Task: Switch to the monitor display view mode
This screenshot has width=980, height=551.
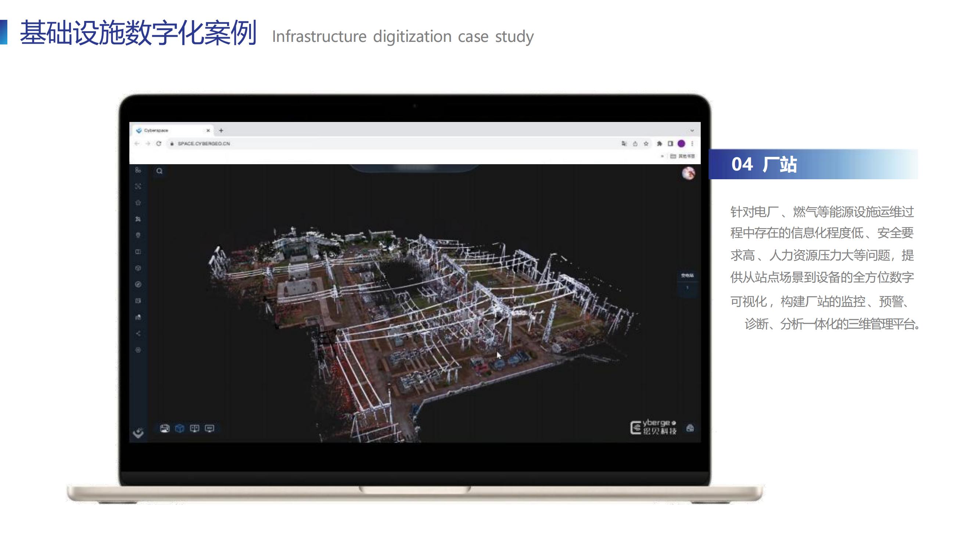Action: coord(209,429)
